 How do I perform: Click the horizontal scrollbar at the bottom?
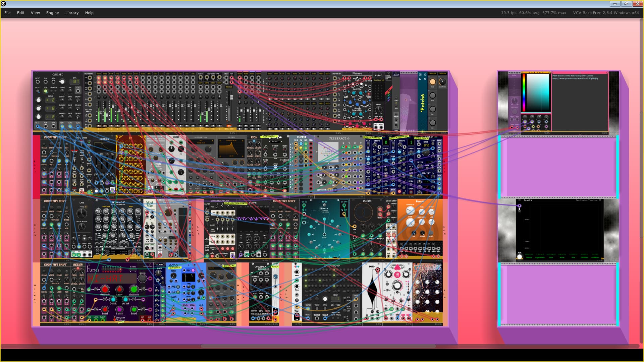[318, 346]
